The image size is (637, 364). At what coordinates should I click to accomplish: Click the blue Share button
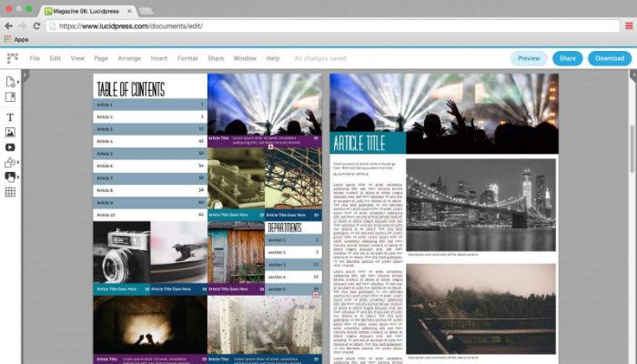pos(567,58)
